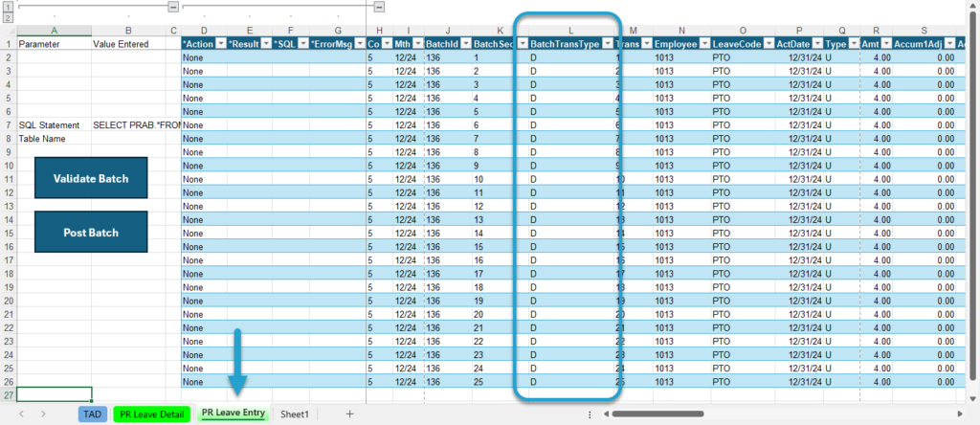Add a new sheet with plus icon

[350, 414]
